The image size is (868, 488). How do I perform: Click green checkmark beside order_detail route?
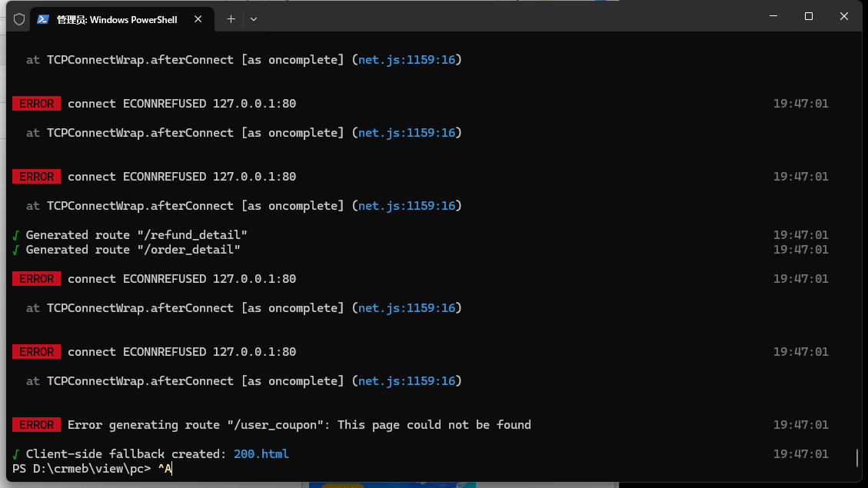click(x=15, y=250)
